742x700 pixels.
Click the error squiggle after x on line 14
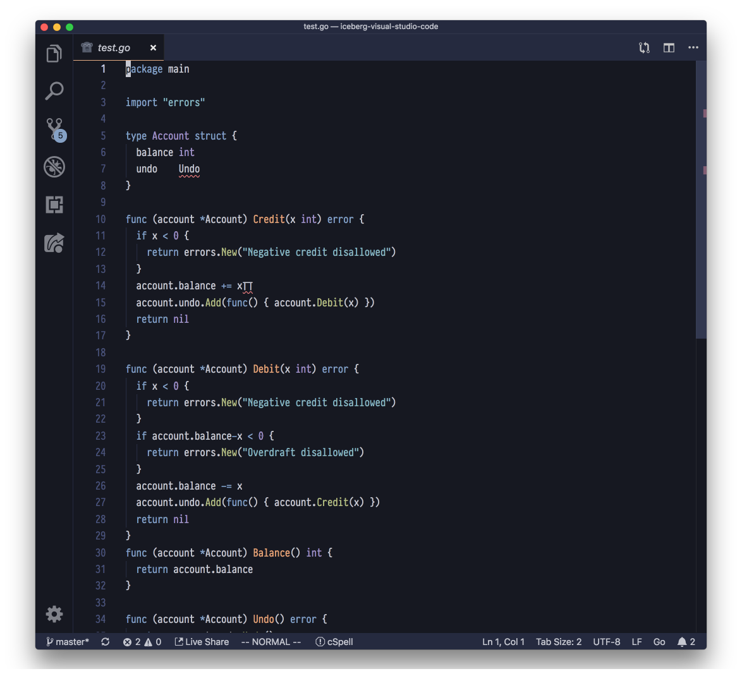point(248,287)
